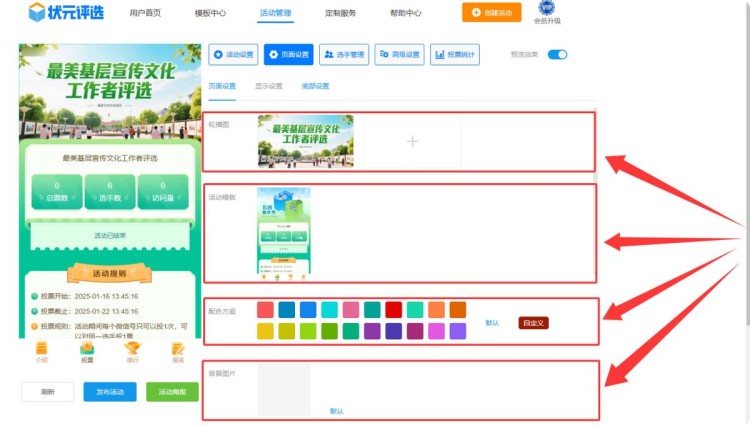Toggle the 预览效果 switch
750x426 pixels.
pos(557,55)
